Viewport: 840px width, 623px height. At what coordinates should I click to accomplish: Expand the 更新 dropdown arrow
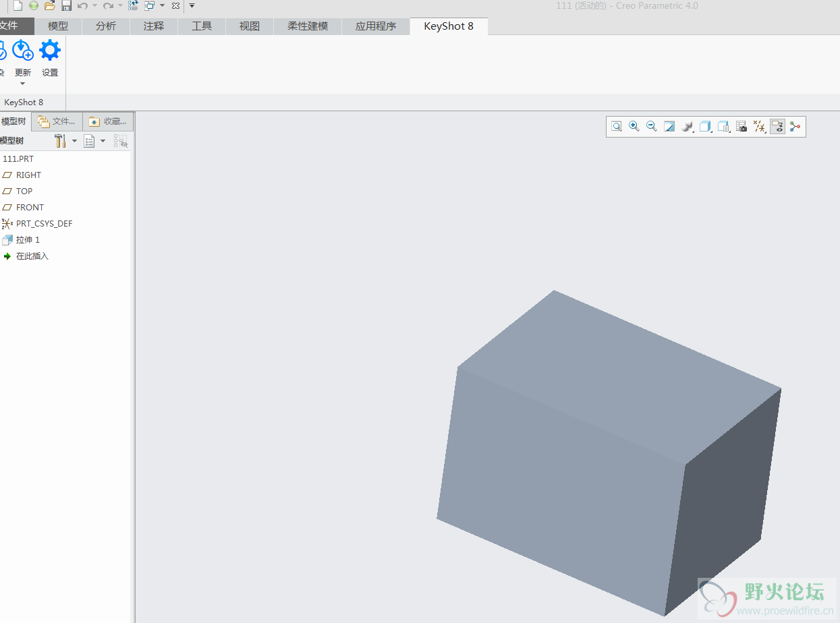click(x=23, y=84)
